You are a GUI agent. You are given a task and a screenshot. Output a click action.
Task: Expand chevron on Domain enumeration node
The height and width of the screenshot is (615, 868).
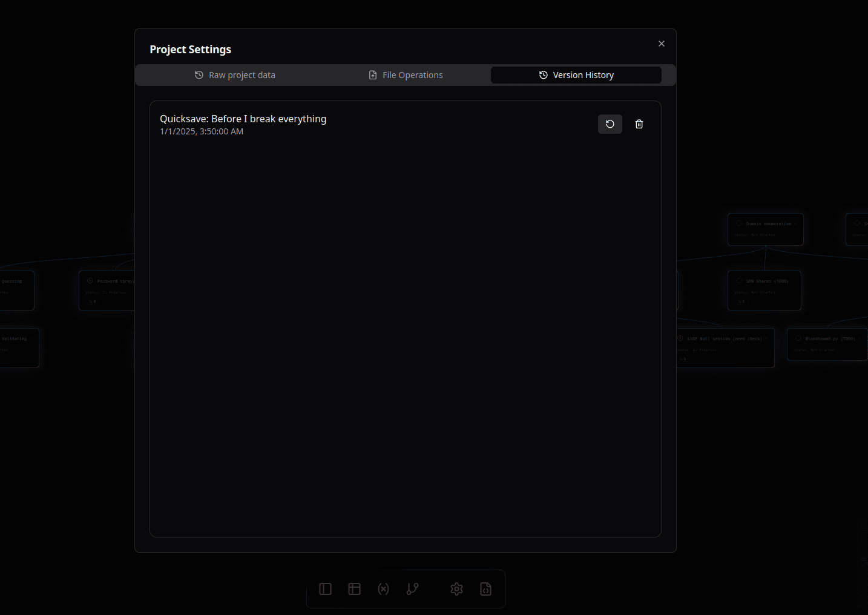click(795, 223)
